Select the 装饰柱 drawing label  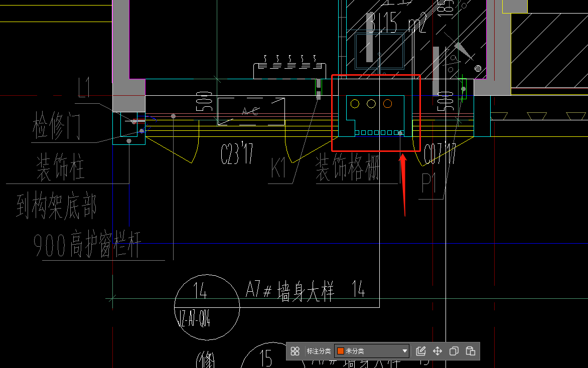coord(60,167)
